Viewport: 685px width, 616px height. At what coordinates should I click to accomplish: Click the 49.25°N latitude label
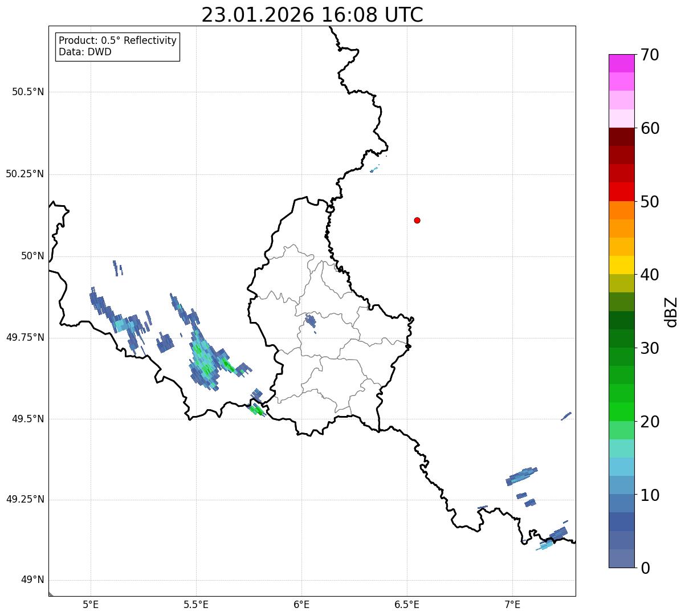[25, 500]
